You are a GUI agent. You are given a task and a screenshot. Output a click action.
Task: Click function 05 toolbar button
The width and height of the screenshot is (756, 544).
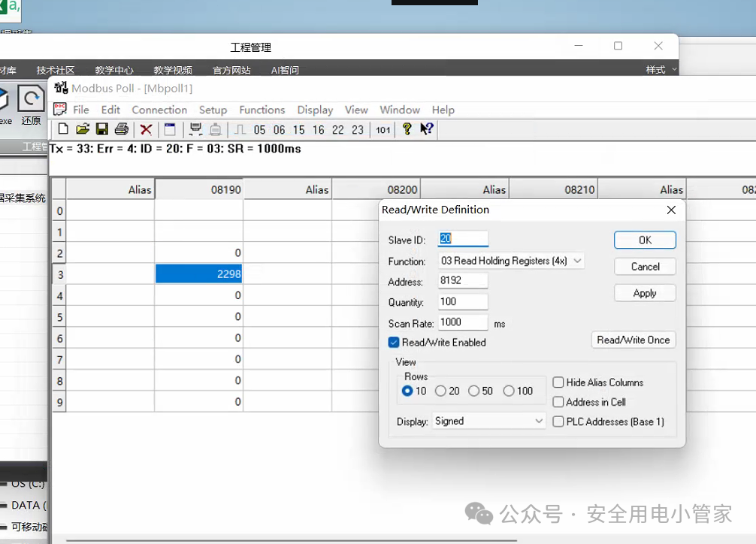point(259,130)
